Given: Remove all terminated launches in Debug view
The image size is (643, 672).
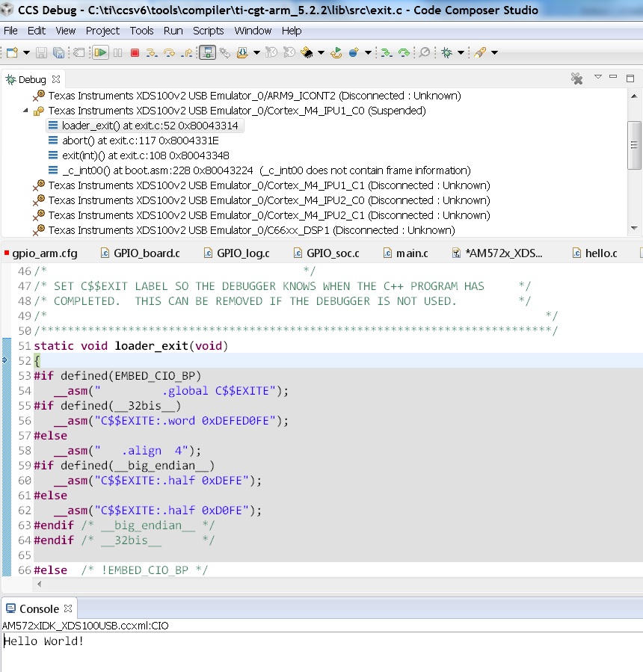Looking at the screenshot, I should click(576, 78).
